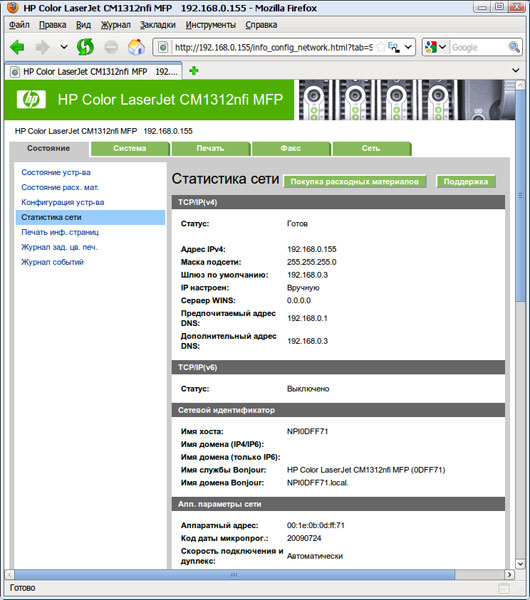Click the vertical scrollbar thumb
530x600 pixels.
520,195
